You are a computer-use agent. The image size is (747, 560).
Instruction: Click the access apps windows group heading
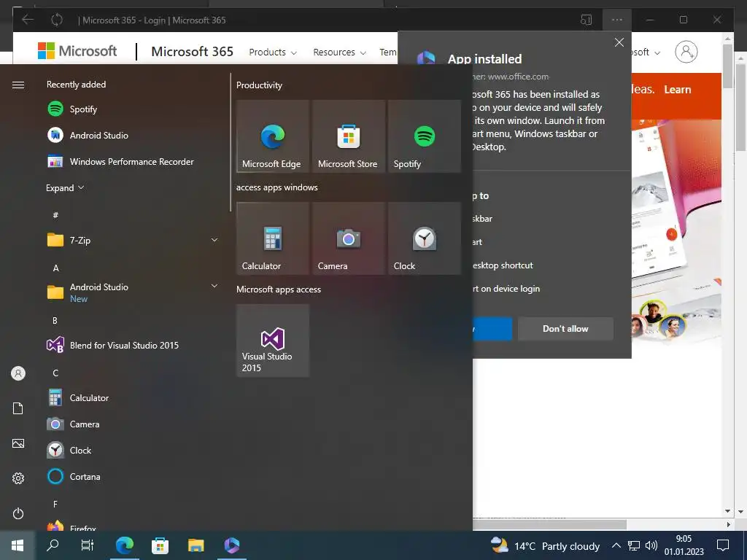[x=276, y=187]
